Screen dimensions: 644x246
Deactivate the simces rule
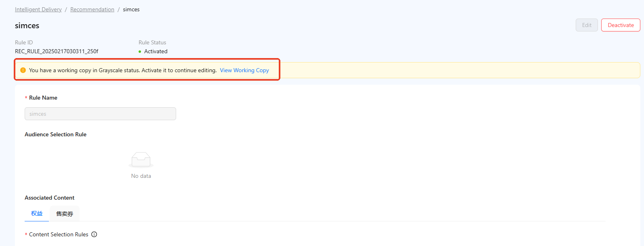[x=621, y=25]
